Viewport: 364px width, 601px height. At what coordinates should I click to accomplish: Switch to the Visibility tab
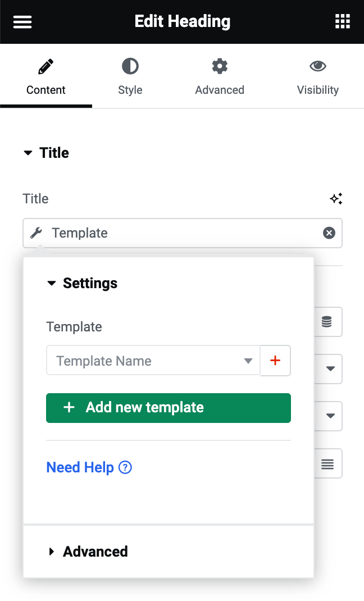tap(317, 78)
